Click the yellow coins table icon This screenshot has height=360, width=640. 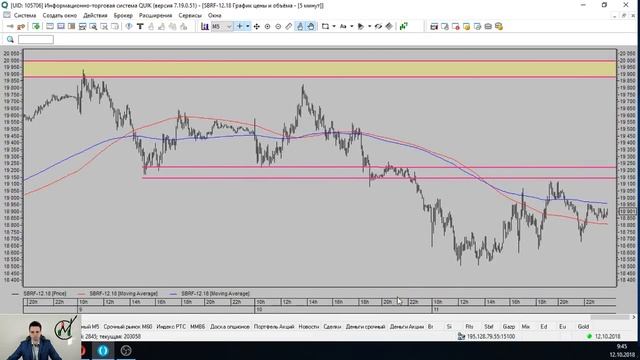tap(466, 27)
